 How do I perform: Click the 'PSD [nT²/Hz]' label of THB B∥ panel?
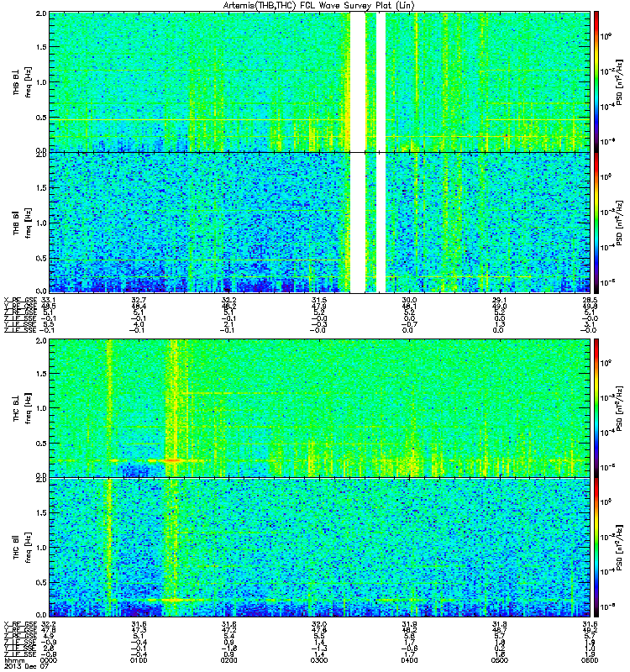click(620, 223)
